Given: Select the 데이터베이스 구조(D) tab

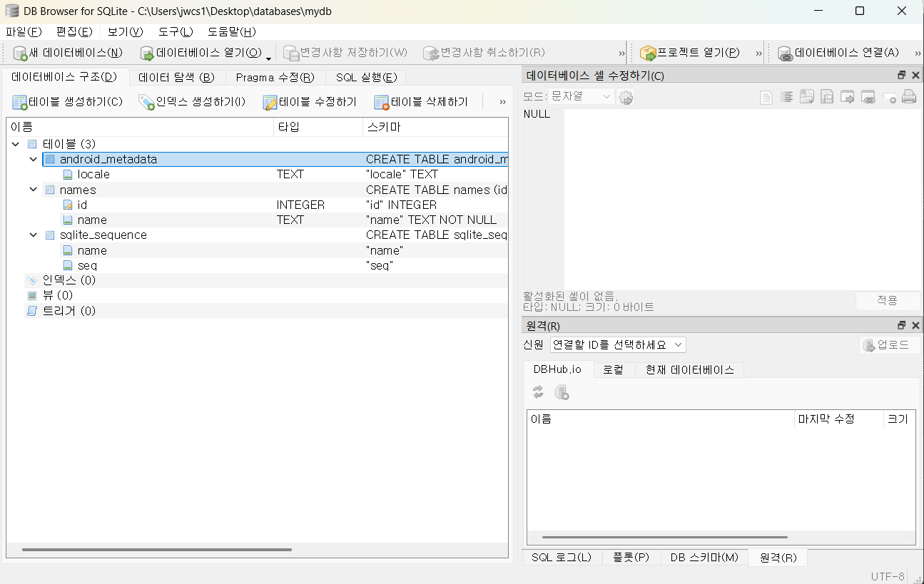Looking at the screenshot, I should (64, 76).
